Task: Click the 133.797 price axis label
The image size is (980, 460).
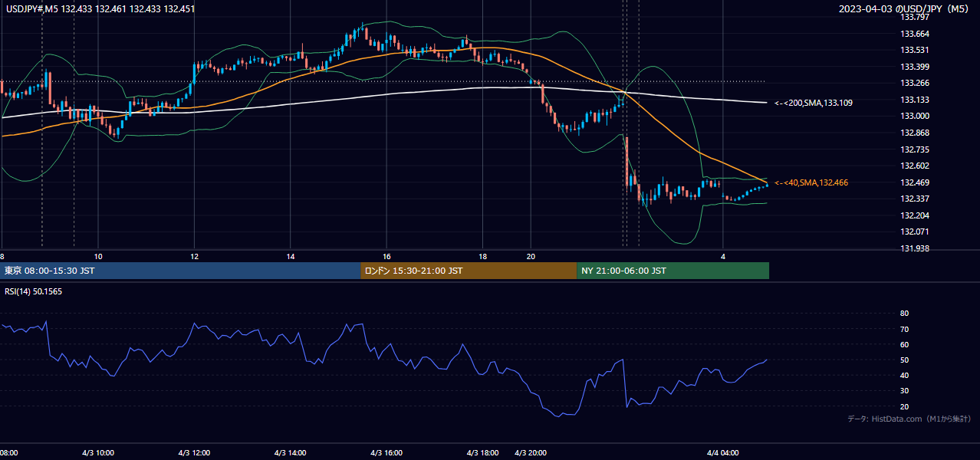Action: [914, 17]
